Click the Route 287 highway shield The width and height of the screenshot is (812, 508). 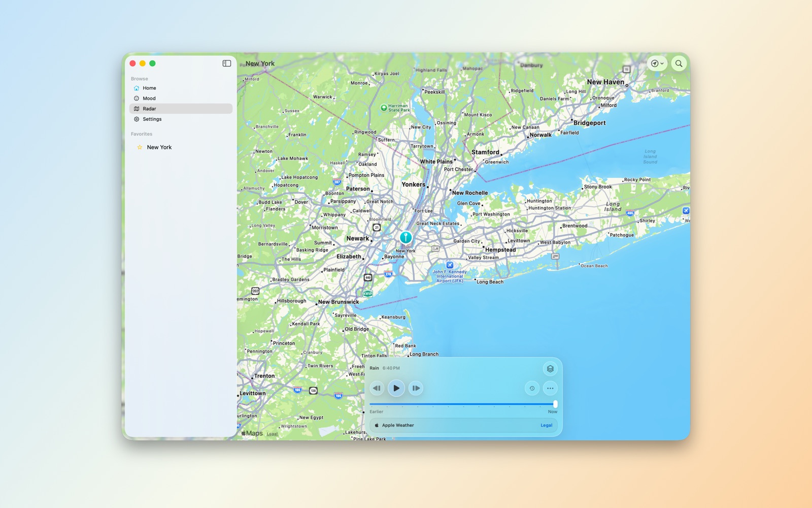click(x=337, y=182)
